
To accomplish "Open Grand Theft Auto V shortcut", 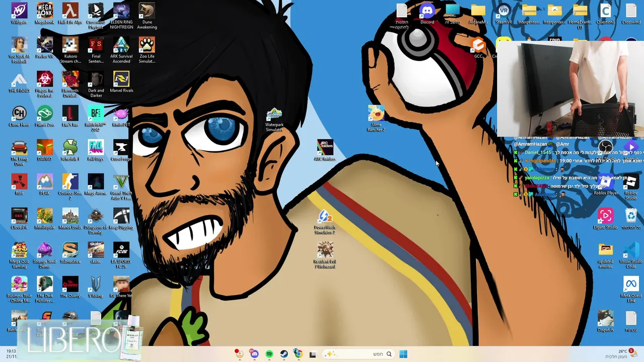I will click(121, 187).
